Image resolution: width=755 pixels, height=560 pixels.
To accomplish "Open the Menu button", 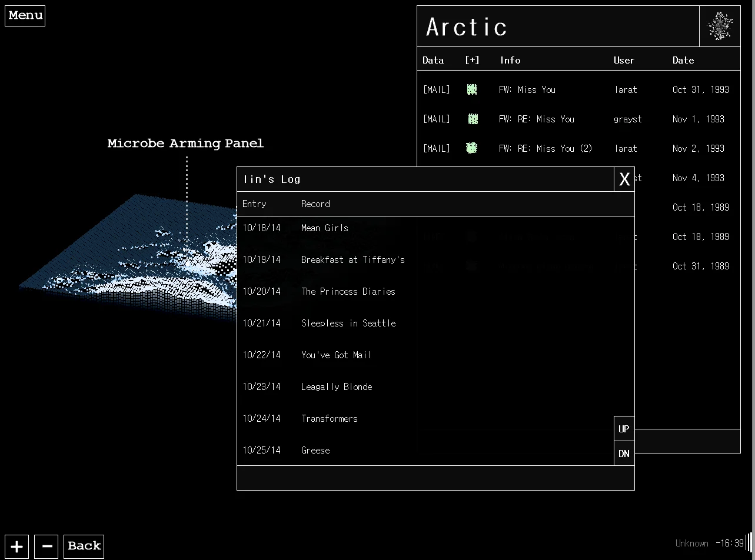I will pyautogui.click(x=25, y=15).
